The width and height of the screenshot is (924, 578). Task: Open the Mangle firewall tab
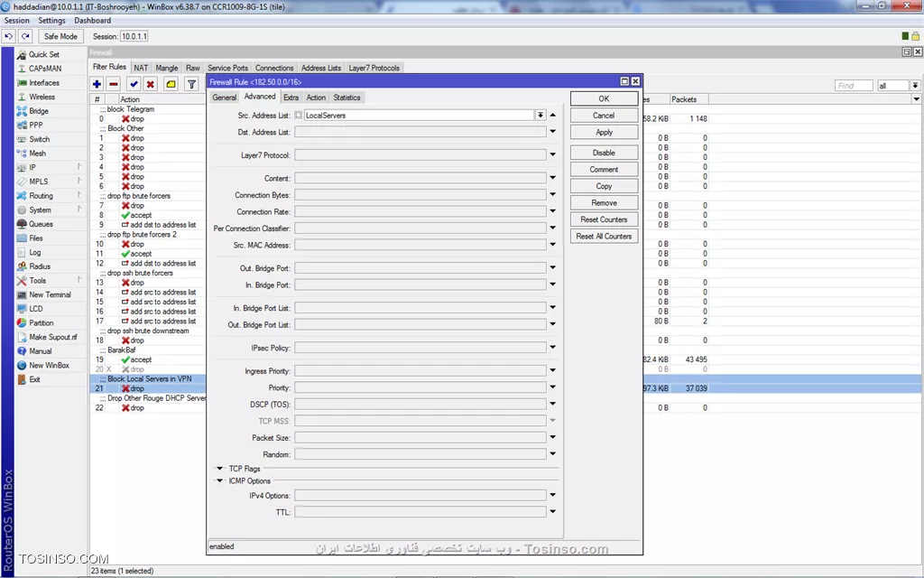[x=167, y=68]
